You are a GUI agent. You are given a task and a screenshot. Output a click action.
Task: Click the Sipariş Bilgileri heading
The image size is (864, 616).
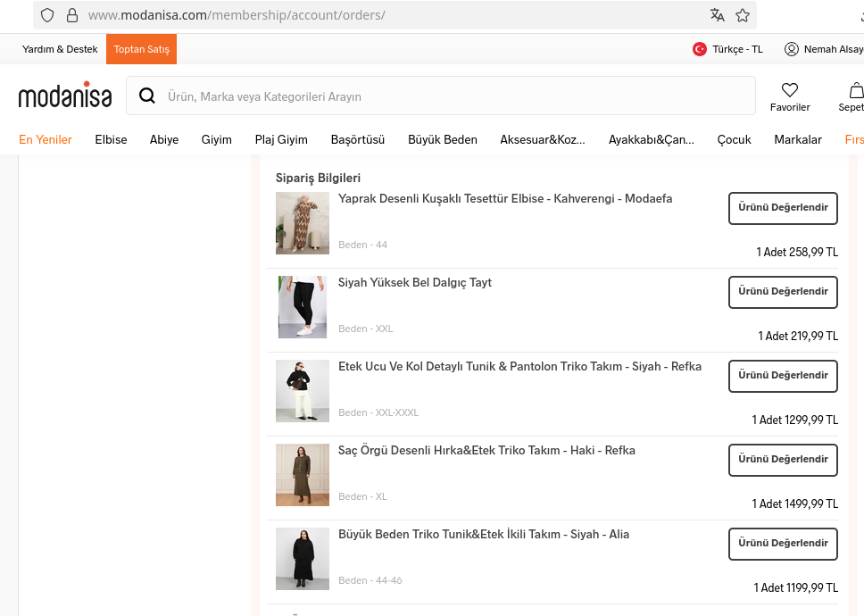click(318, 178)
